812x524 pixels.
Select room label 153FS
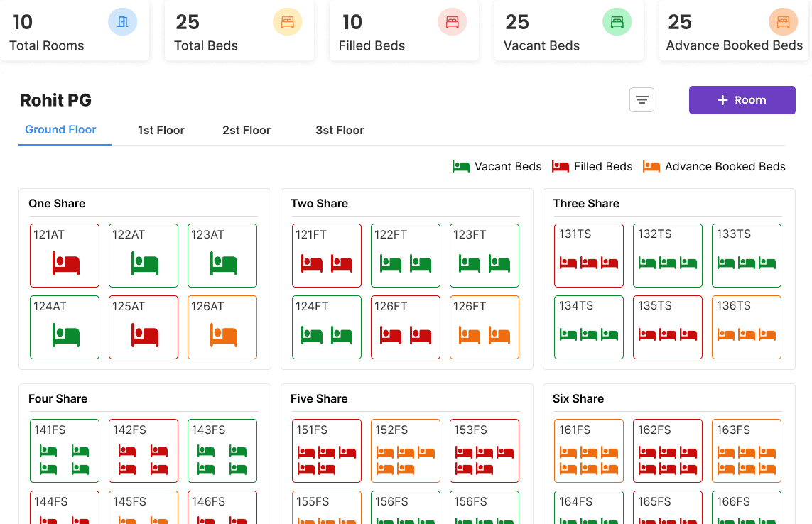pyautogui.click(x=470, y=430)
